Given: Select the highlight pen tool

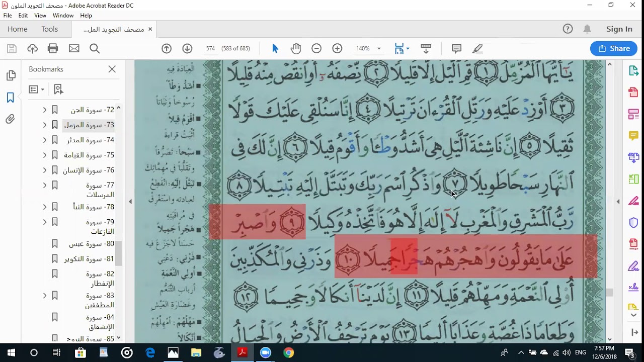Looking at the screenshot, I should coord(477,49).
